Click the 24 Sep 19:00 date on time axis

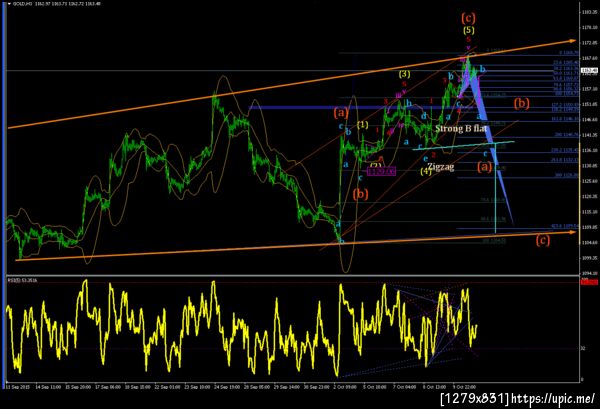click(226, 387)
